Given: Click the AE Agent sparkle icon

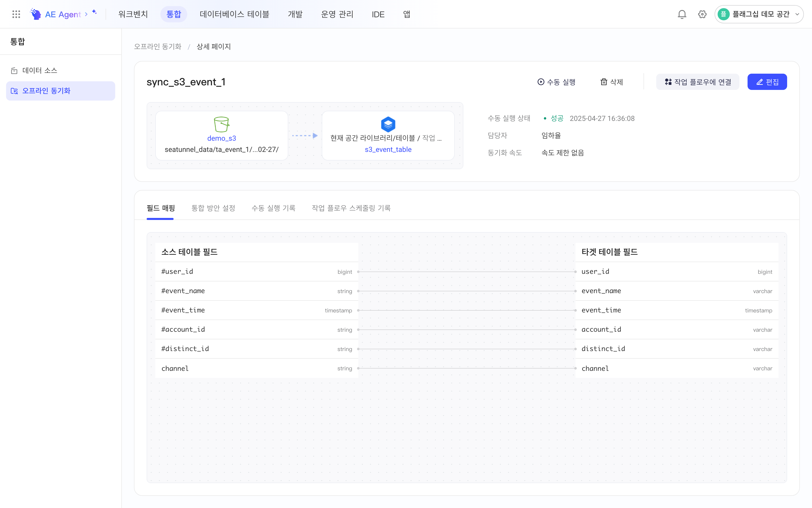Looking at the screenshot, I should click(94, 12).
